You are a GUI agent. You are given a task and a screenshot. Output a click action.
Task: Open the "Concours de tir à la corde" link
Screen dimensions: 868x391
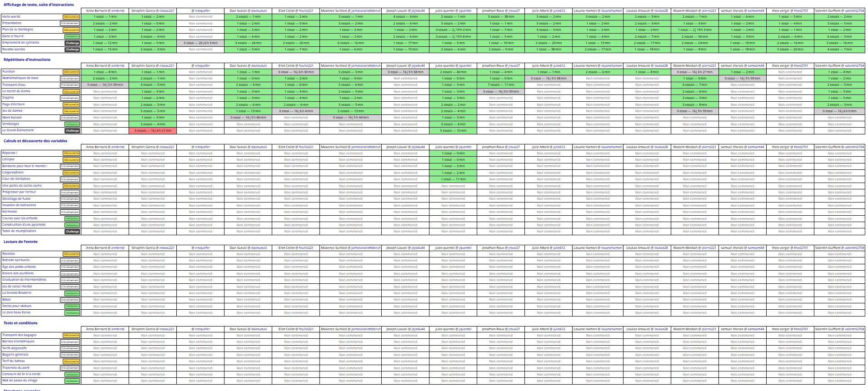tap(21, 374)
